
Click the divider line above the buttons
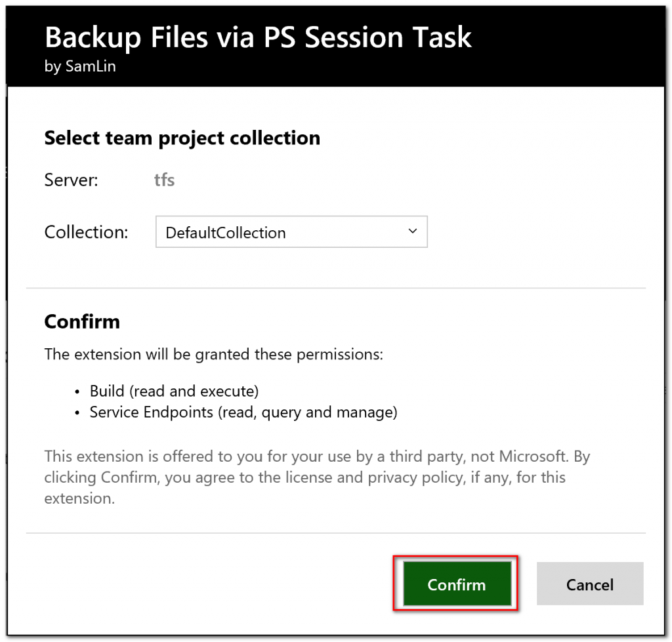pos(336,533)
